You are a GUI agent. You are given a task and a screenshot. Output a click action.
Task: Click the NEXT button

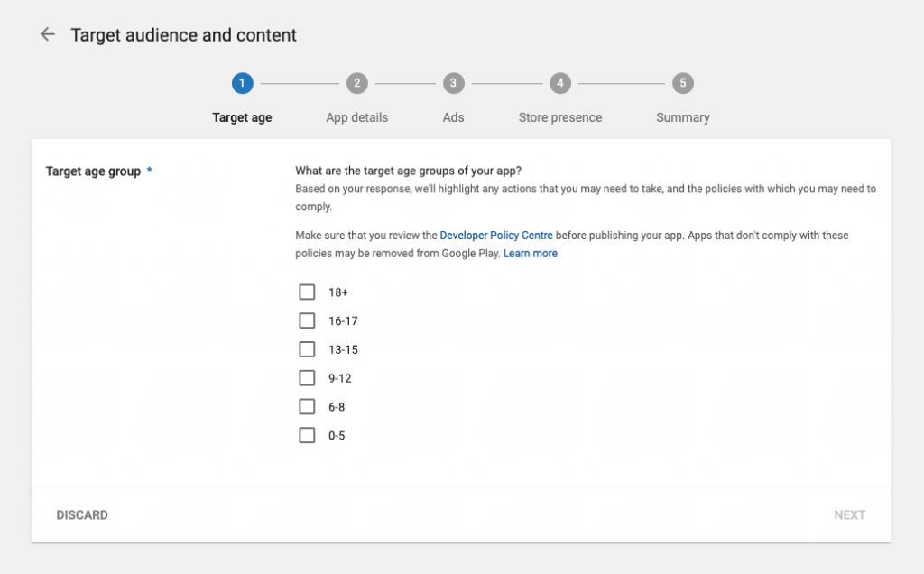tap(849, 514)
